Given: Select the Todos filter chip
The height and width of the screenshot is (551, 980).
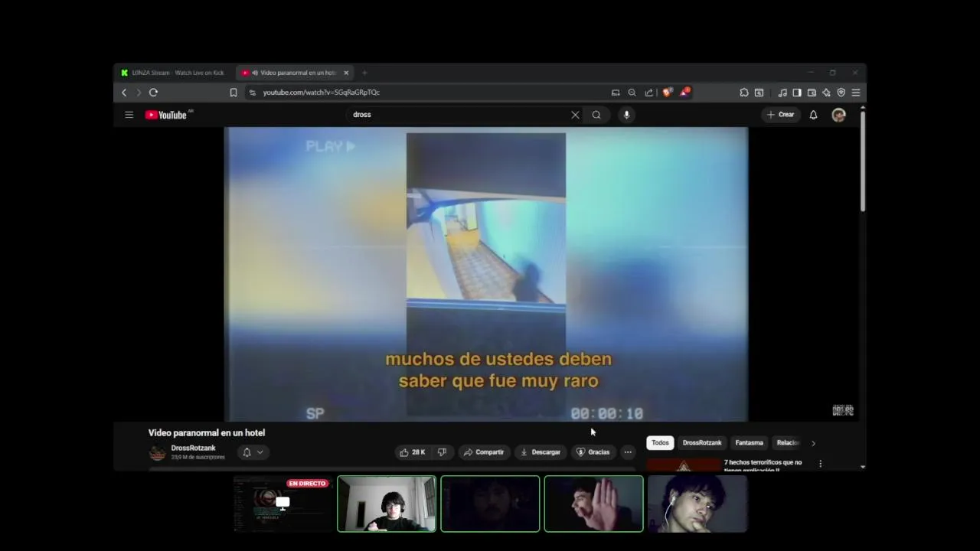Looking at the screenshot, I should coord(660,443).
